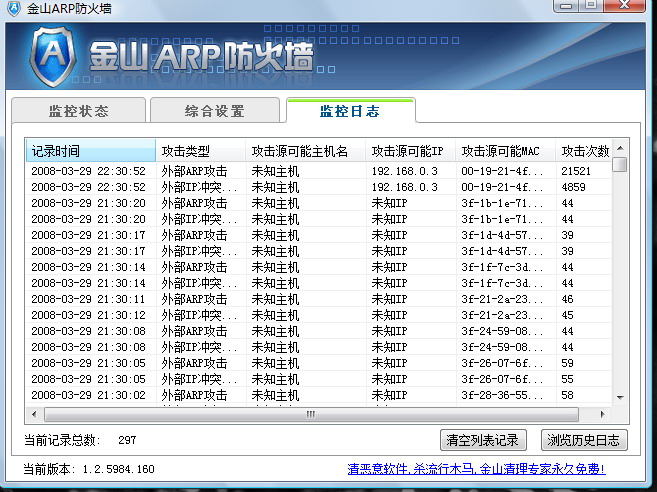Click the vertical scrollbar thumb
The image size is (657, 492).
pyautogui.click(x=620, y=164)
